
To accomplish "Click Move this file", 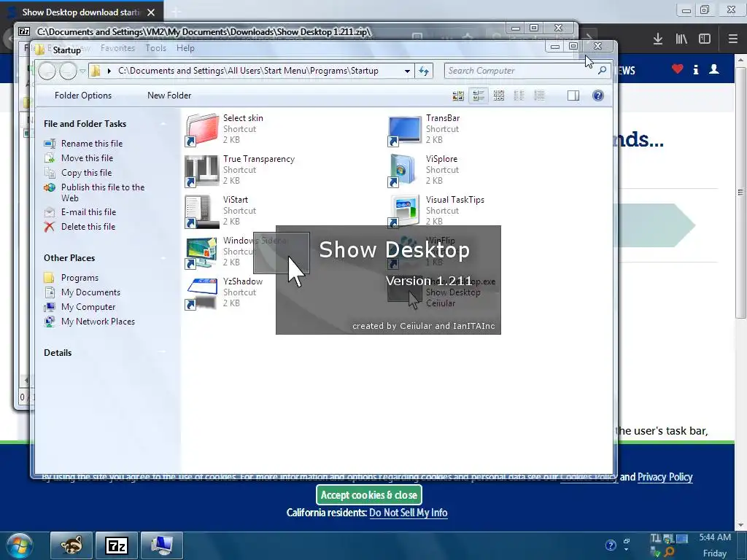I will point(88,158).
